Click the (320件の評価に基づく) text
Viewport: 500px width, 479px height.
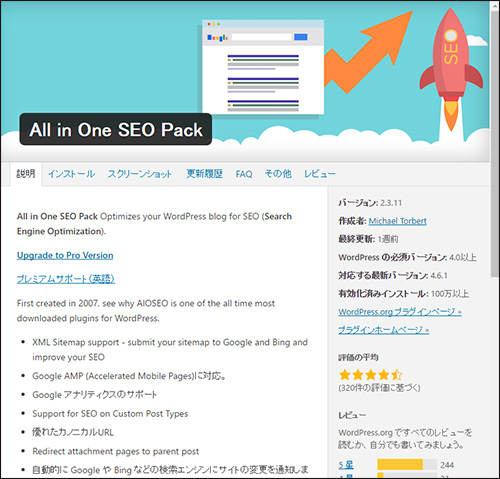tap(379, 388)
